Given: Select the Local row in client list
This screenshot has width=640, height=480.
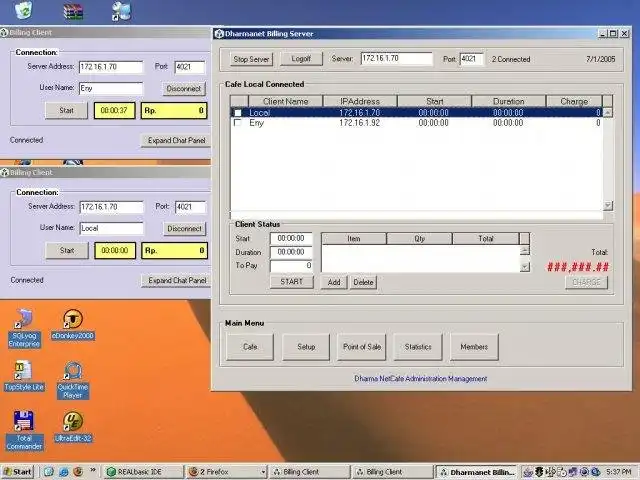Looking at the screenshot, I should tap(417, 112).
